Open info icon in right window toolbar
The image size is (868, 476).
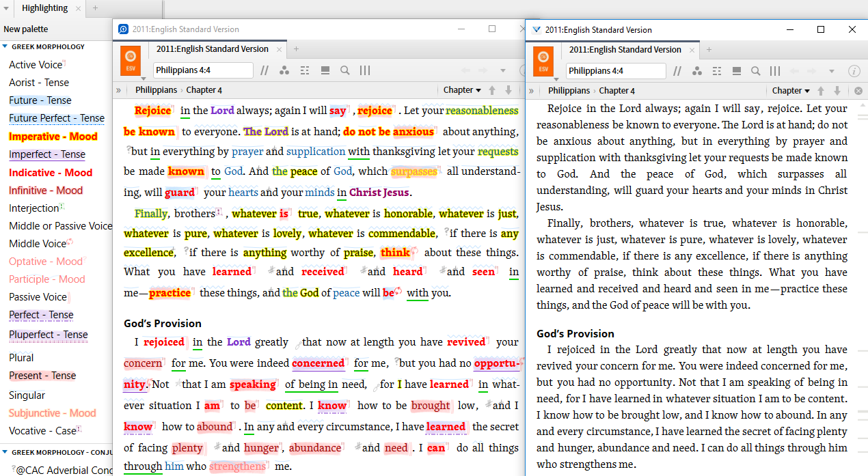point(854,71)
